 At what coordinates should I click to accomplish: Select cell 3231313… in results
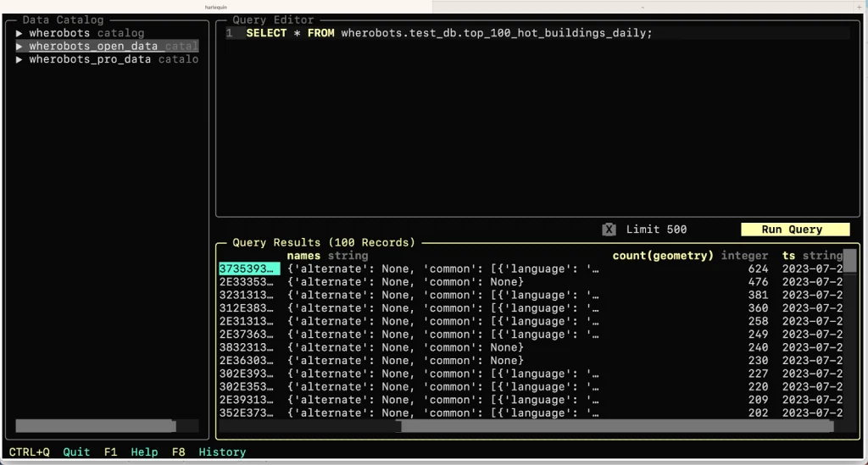[247, 296]
